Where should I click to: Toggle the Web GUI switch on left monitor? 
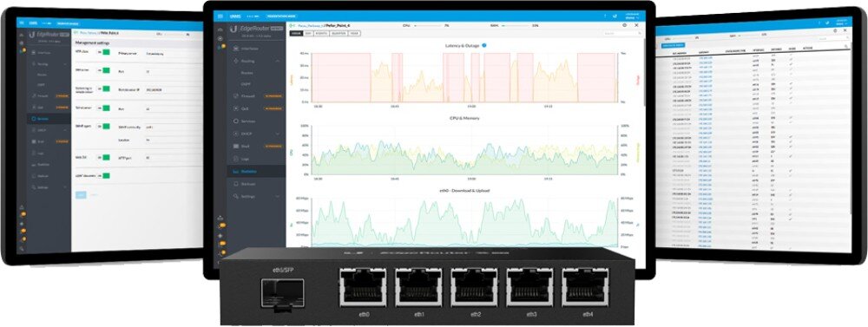pos(103,157)
